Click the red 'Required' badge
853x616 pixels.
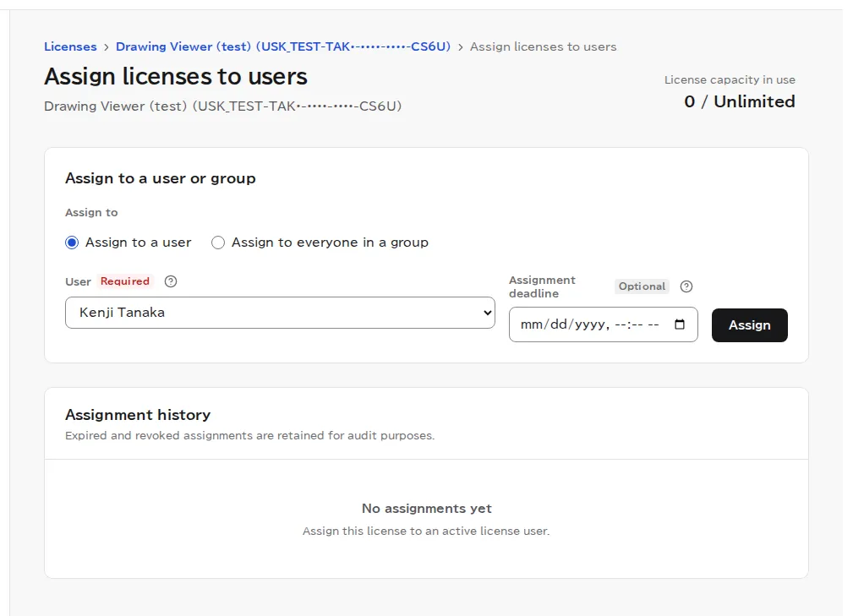click(124, 281)
